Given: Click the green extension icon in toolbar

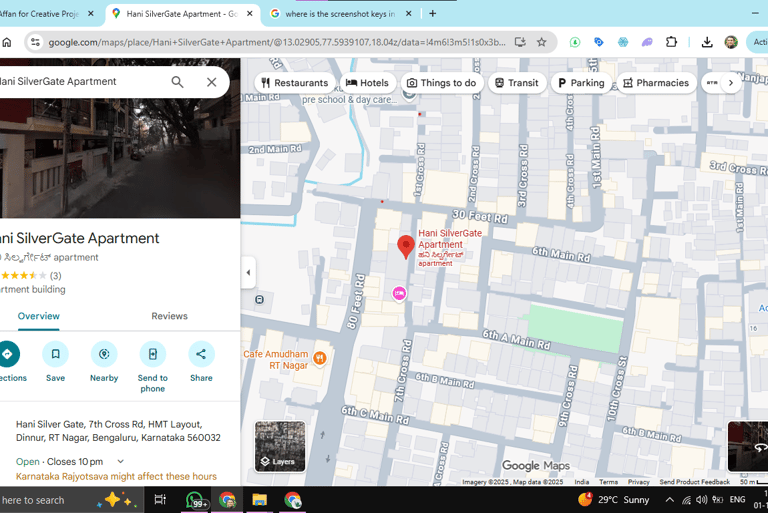Looking at the screenshot, I should pos(575,42).
